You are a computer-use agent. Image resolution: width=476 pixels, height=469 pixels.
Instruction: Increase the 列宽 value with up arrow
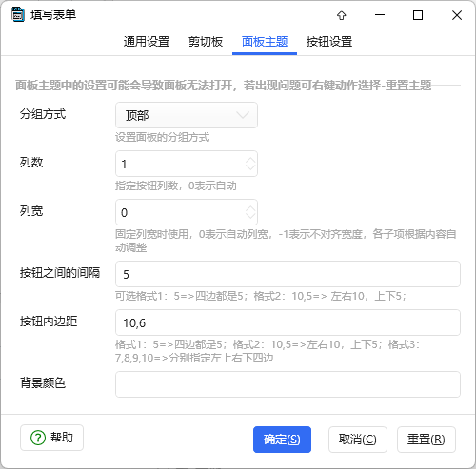click(x=250, y=208)
